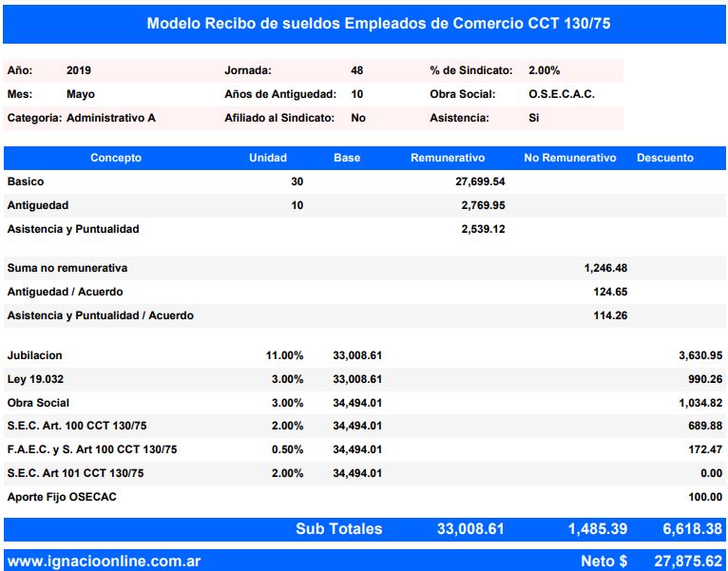Select the No Remunerativo column header
Viewport: 728px width, 571px height.
pyautogui.click(x=570, y=158)
